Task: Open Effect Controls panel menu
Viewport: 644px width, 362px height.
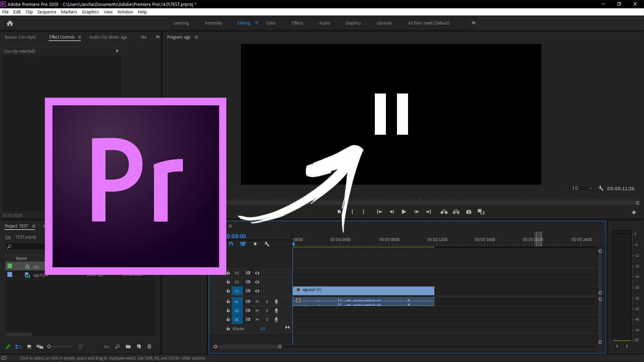Action: (x=79, y=37)
